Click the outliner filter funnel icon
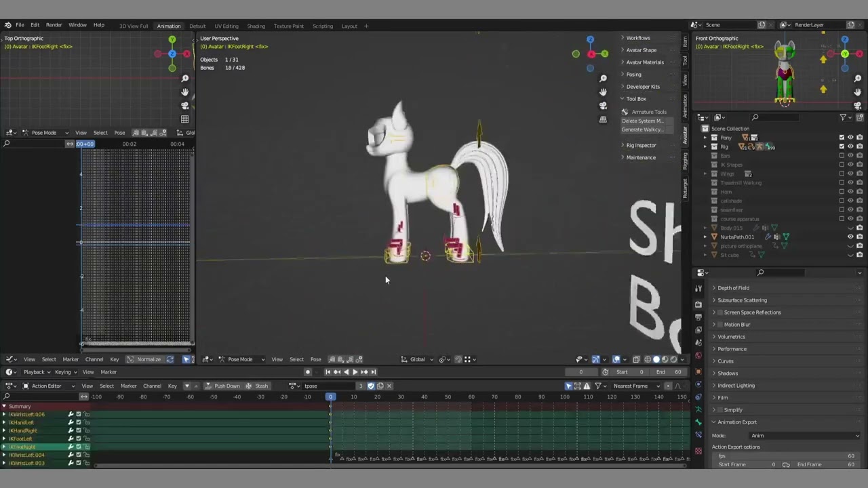This screenshot has width=868, height=488. click(x=844, y=117)
